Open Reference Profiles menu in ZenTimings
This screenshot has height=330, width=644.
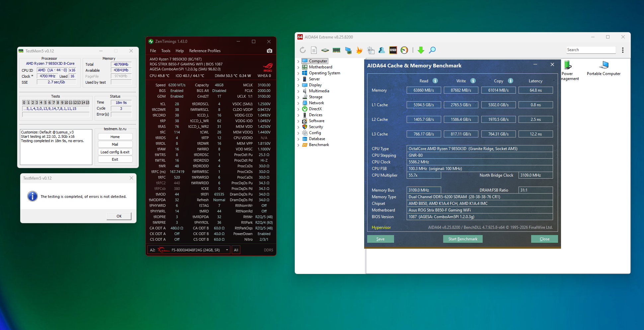[205, 51]
